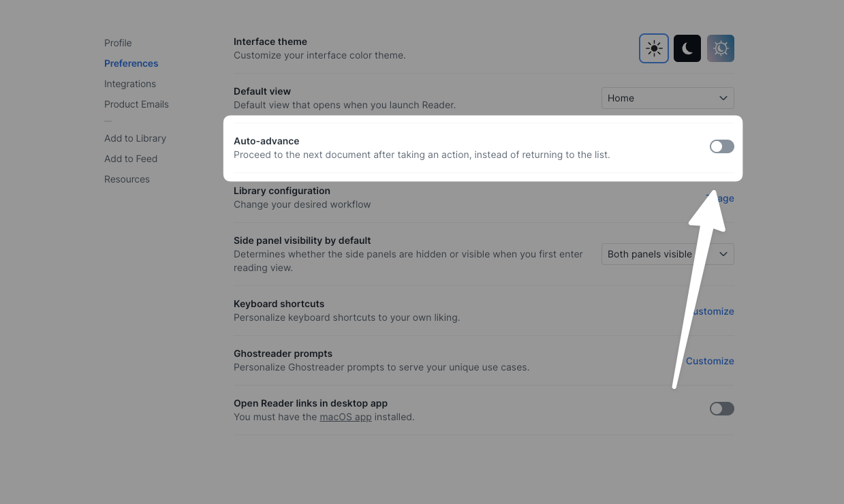The width and height of the screenshot is (844, 504).
Task: Click the Default view dropdown chevron
Action: point(723,98)
